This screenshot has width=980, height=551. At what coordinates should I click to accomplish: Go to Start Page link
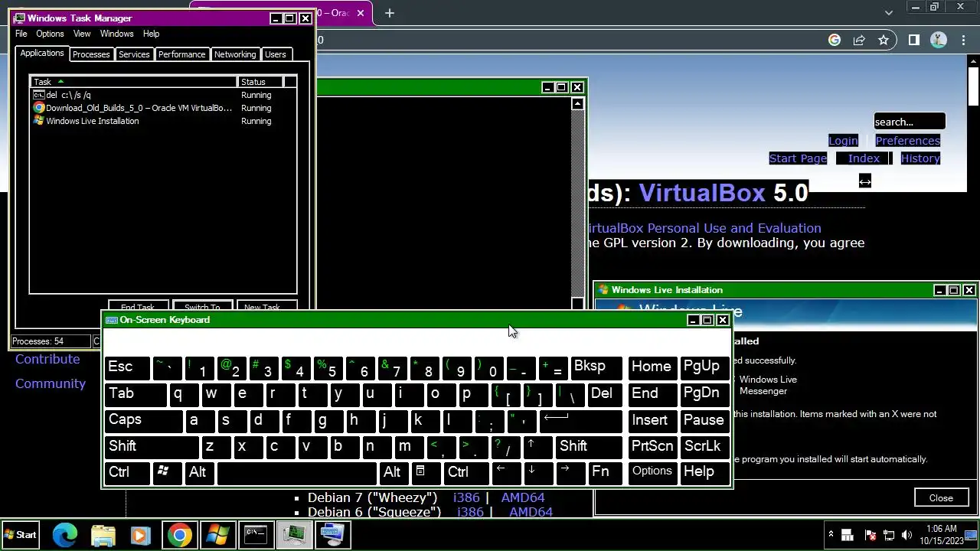[x=798, y=158]
